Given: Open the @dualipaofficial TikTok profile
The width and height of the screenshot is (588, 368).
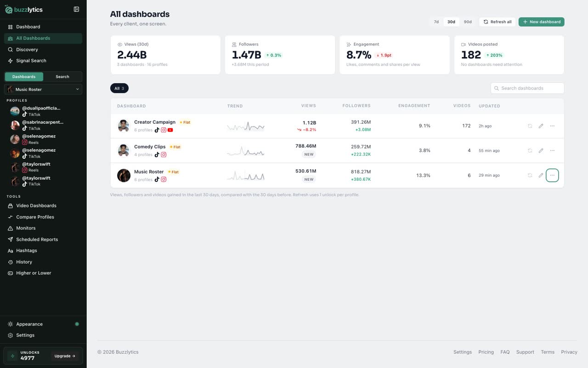Looking at the screenshot, I should click(43, 111).
